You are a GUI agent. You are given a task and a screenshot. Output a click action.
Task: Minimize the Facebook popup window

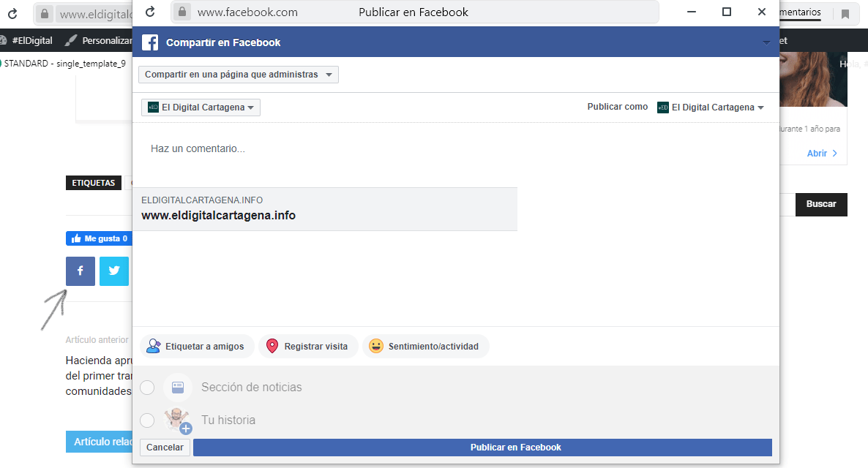(692, 12)
